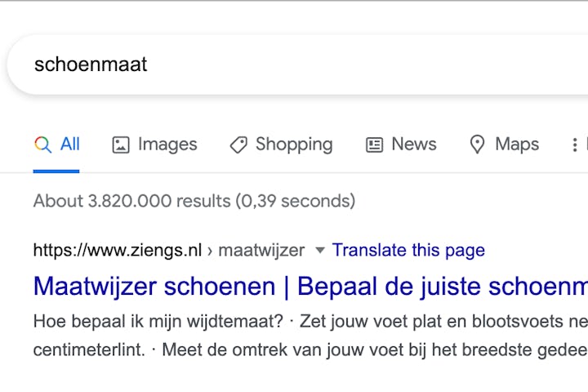
Task: Click the maatwijzer breadcrumb text
Action: tap(261, 251)
